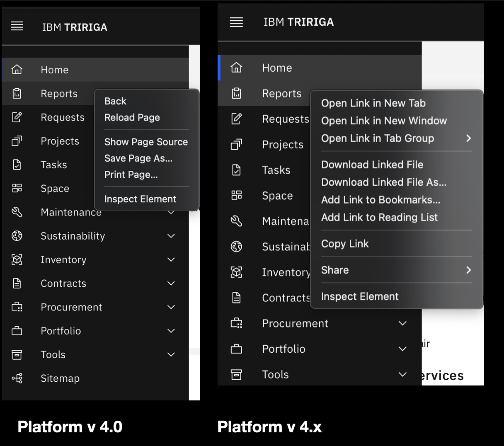
Task: Choose Download Linked File As...
Action: [x=384, y=182]
